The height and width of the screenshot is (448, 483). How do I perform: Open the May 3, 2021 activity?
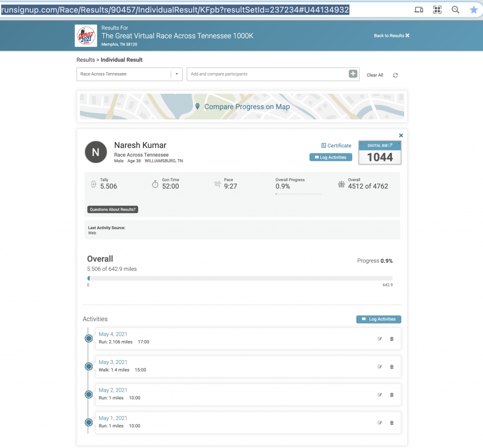pos(113,362)
